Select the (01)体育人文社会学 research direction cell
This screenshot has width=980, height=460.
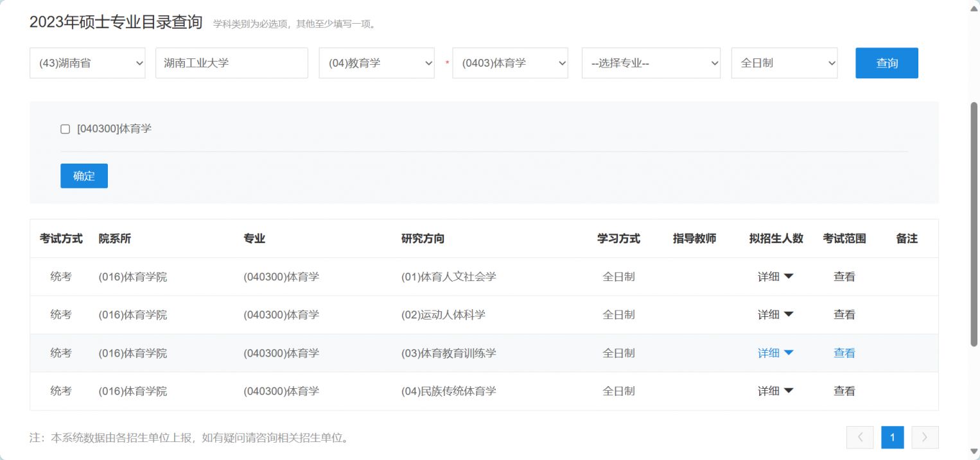pyautogui.click(x=449, y=277)
